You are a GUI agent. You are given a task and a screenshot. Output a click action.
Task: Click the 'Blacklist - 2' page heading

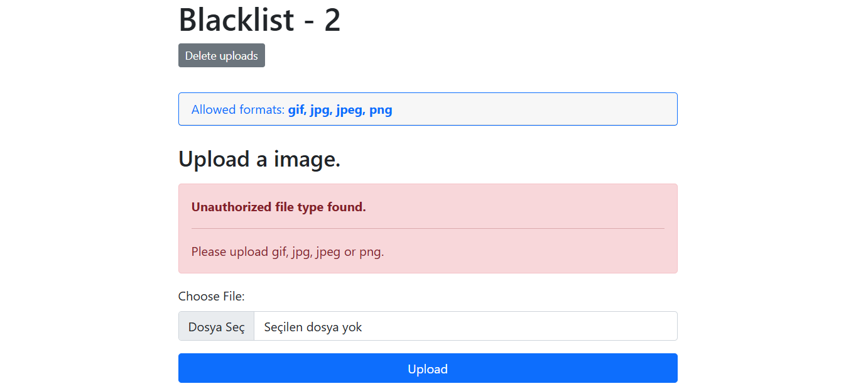tap(260, 19)
